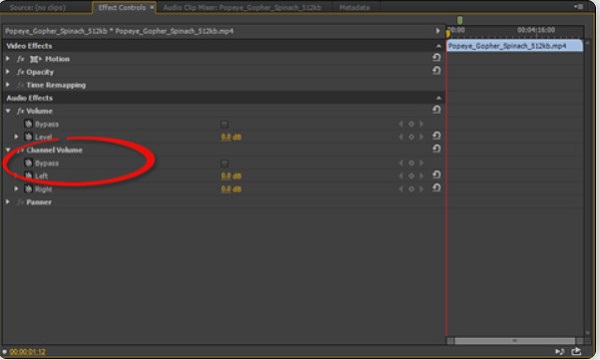Go to previous keyframe of Left
Viewport: 600px width, 360px height.
(401, 176)
